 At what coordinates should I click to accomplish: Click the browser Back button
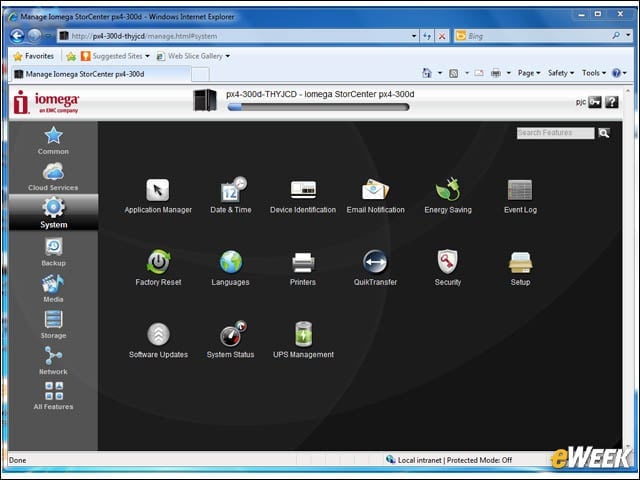tap(17, 36)
